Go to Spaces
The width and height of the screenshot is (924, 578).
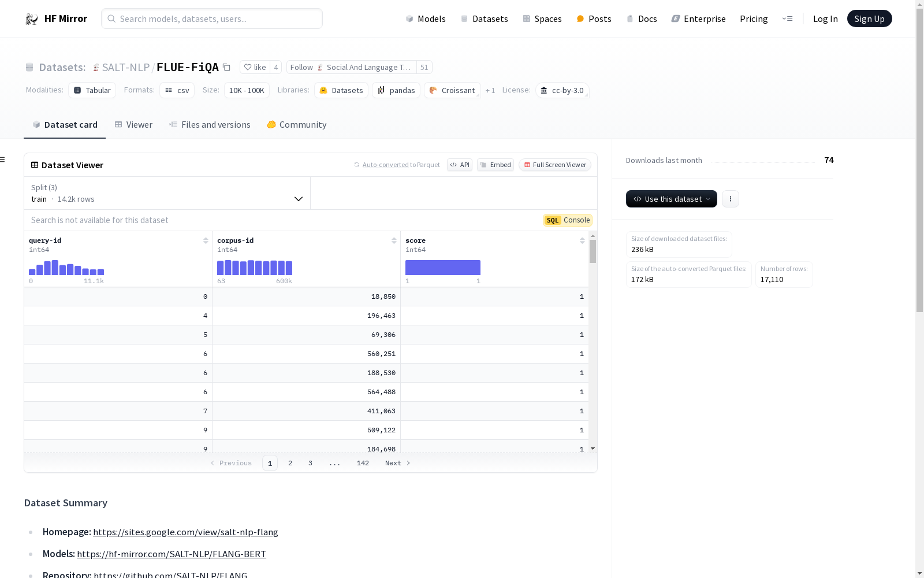click(x=542, y=18)
